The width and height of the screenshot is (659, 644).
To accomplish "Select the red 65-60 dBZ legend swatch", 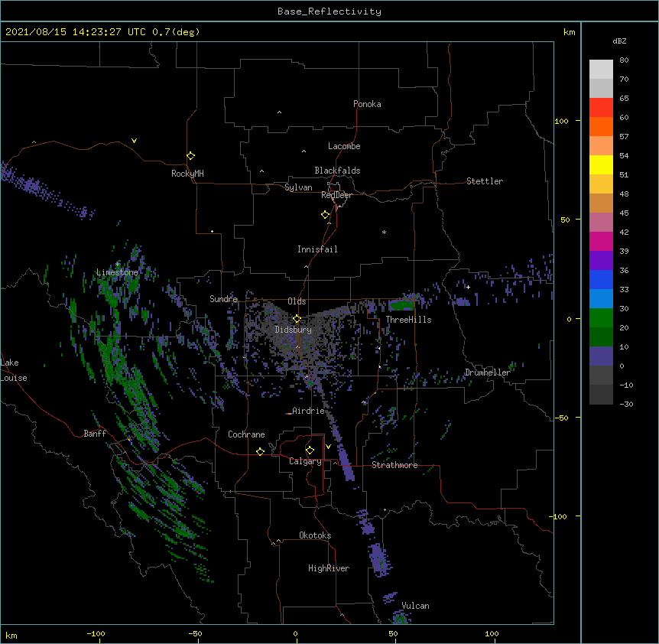I will pos(601,108).
